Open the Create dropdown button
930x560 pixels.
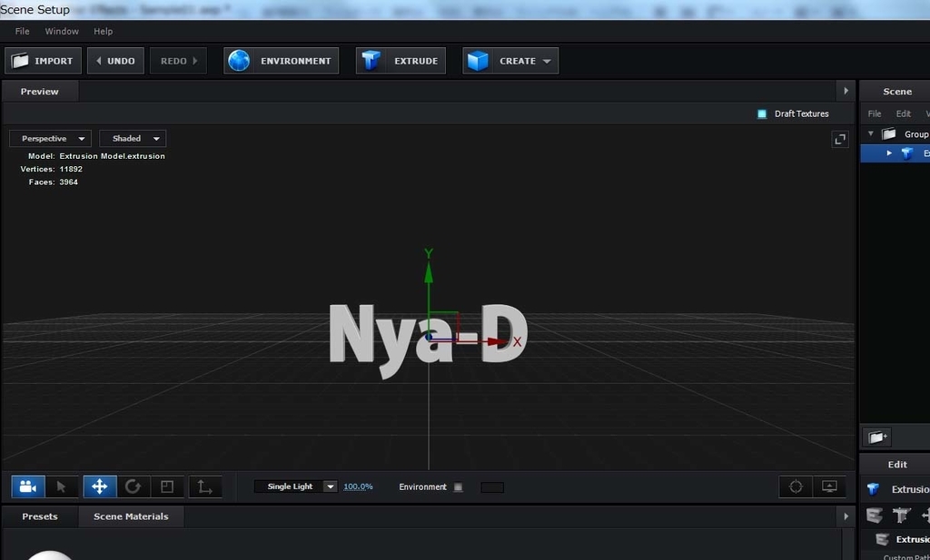point(510,61)
